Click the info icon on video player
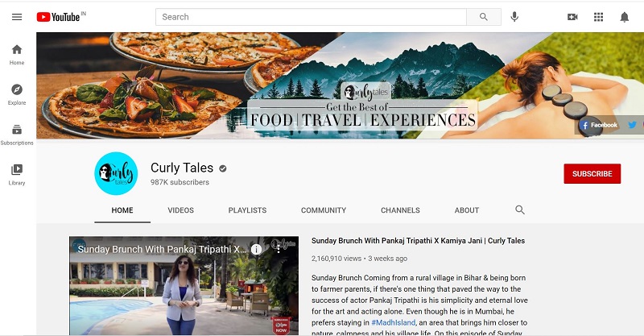 coord(256,249)
